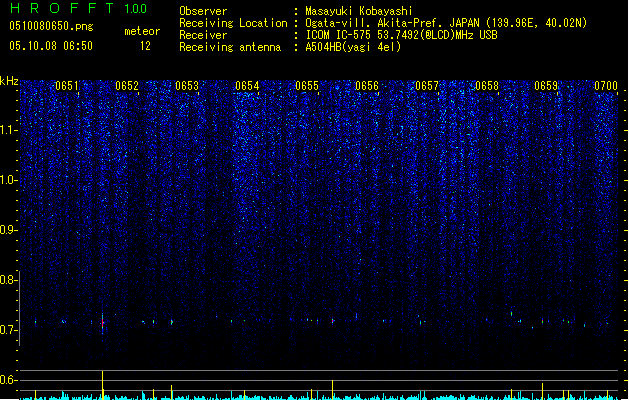Click the 0651 time marker

pyautogui.click(x=67, y=86)
